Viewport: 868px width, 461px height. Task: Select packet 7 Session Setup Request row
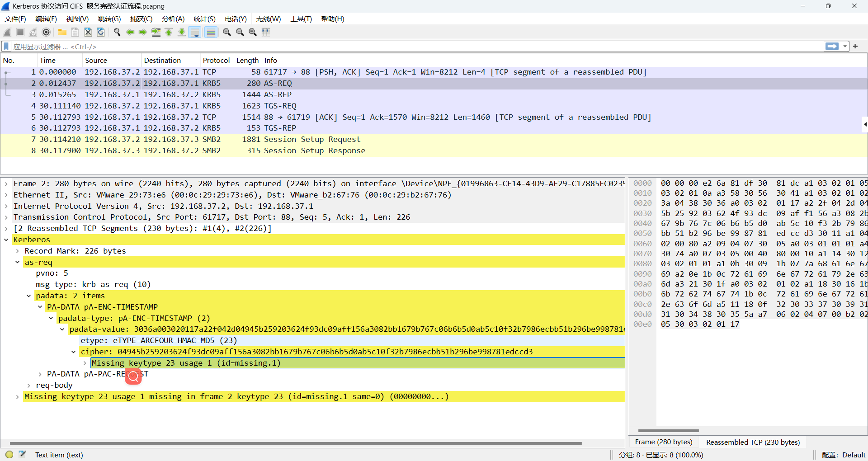coord(434,139)
